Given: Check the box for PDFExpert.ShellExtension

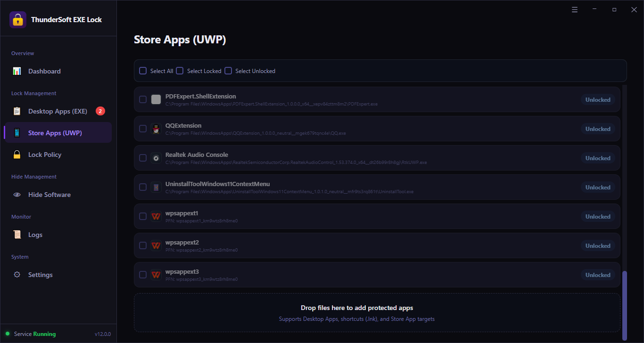Looking at the screenshot, I should click(x=143, y=99).
